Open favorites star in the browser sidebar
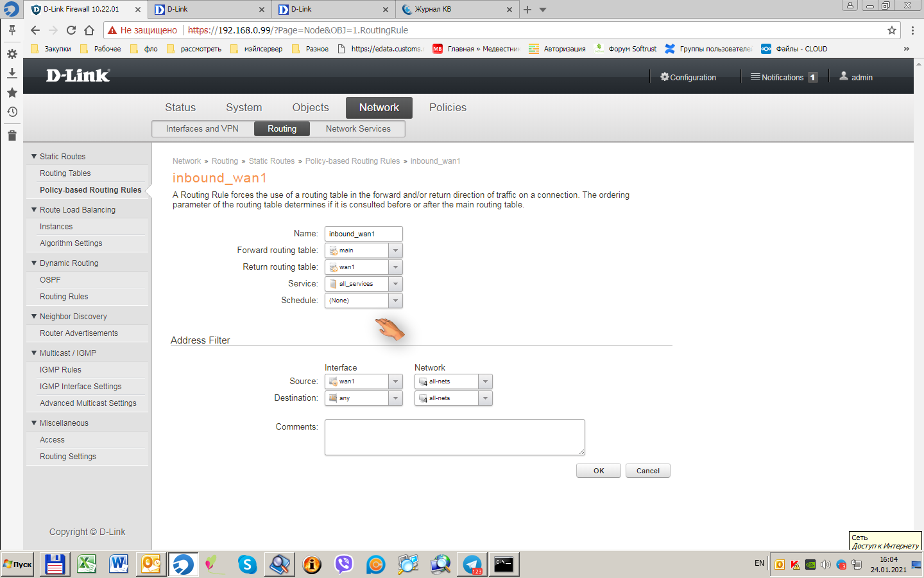The image size is (924, 578). [x=12, y=92]
